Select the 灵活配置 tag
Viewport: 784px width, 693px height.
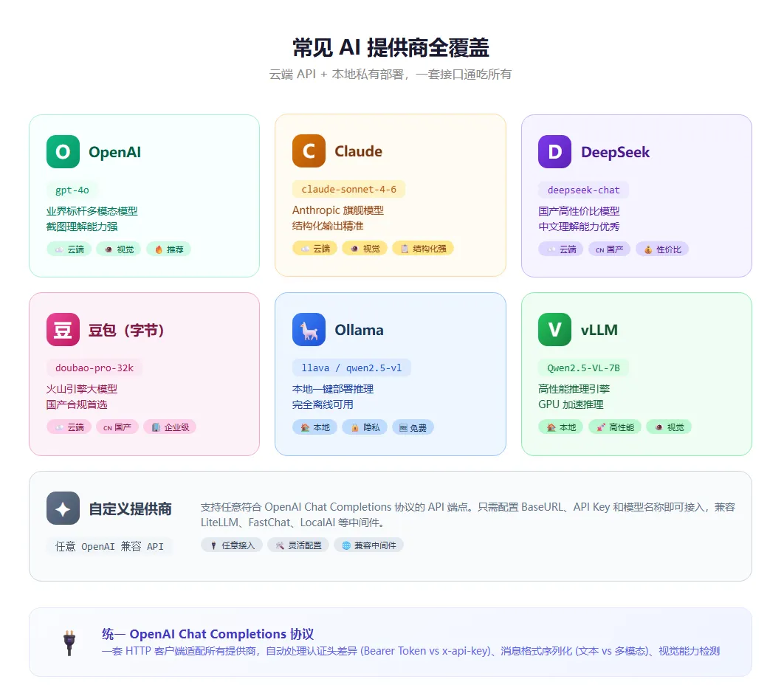click(x=298, y=545)
